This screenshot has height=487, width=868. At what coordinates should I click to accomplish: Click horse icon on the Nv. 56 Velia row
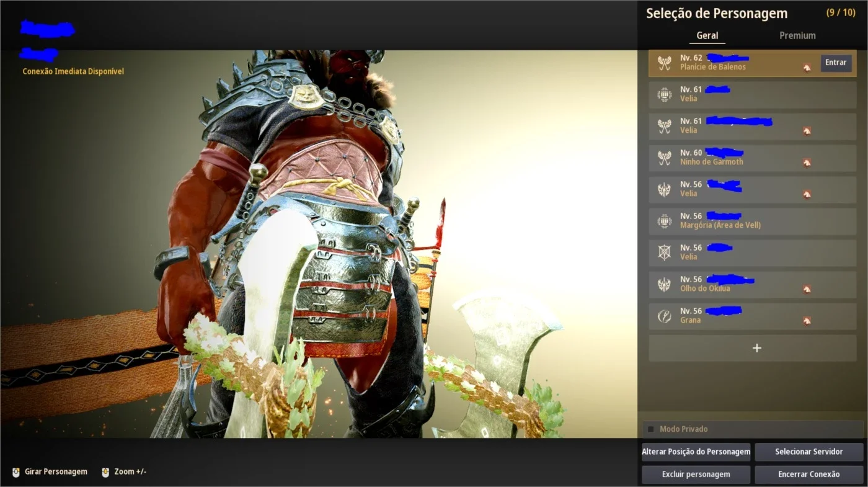click(807, 194)
